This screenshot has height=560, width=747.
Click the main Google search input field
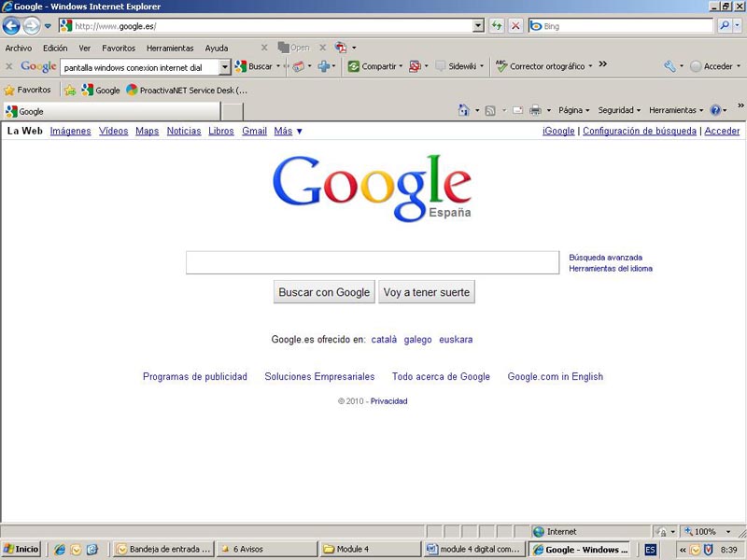[373, 263]
